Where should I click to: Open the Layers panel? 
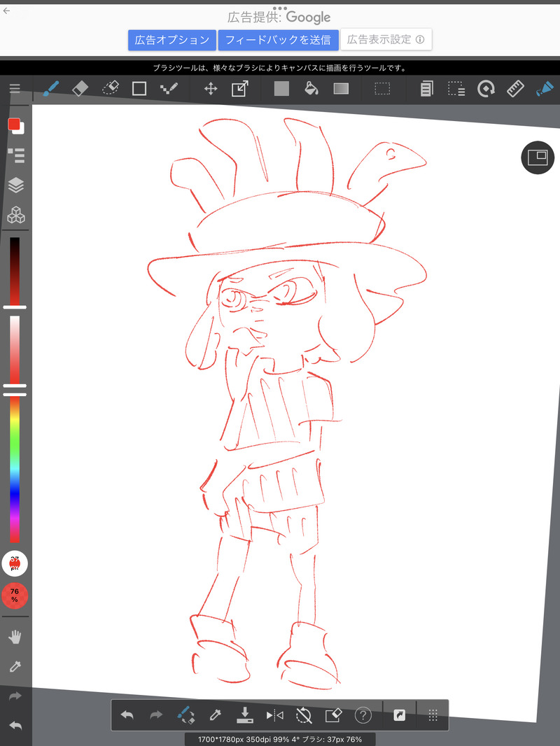pyautogui.click(x=15, y=185)
